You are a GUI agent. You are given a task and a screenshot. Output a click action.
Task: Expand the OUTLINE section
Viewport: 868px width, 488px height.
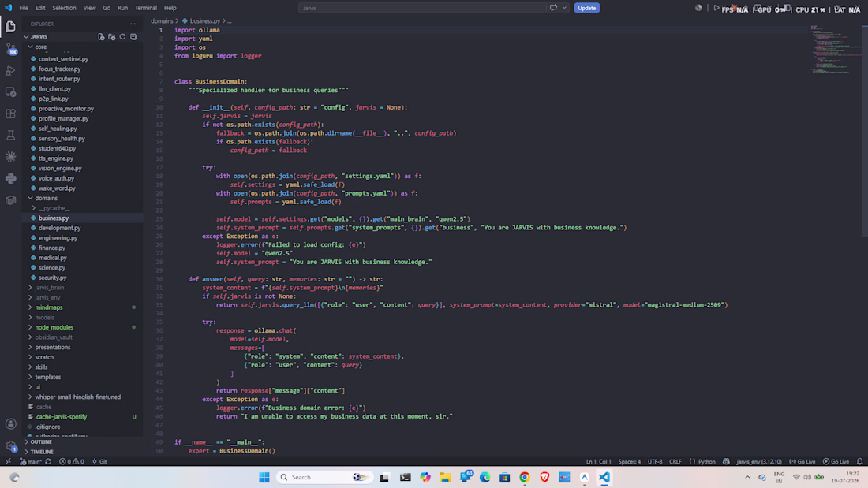pos(41,442)
